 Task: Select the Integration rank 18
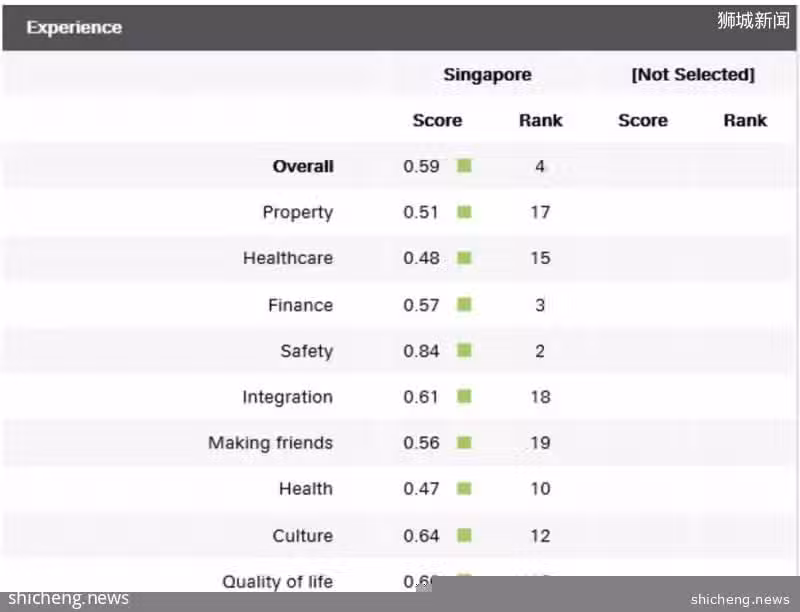pyautogui.click(x=540, y=397)
